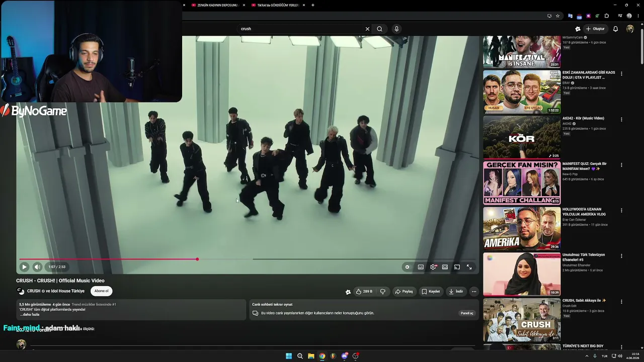Open Ati242 - Kör (Music Video) title
644x362 pixels.
tap(583, 118)
